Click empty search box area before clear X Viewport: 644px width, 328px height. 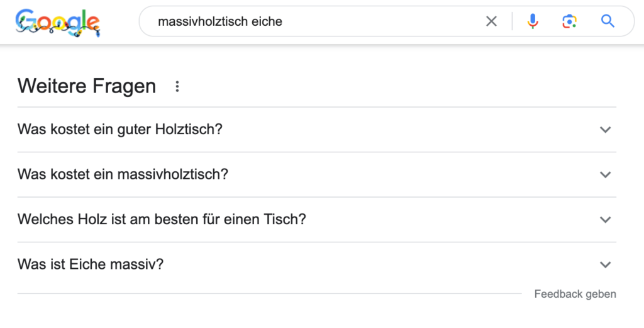(x=382, y=21)
